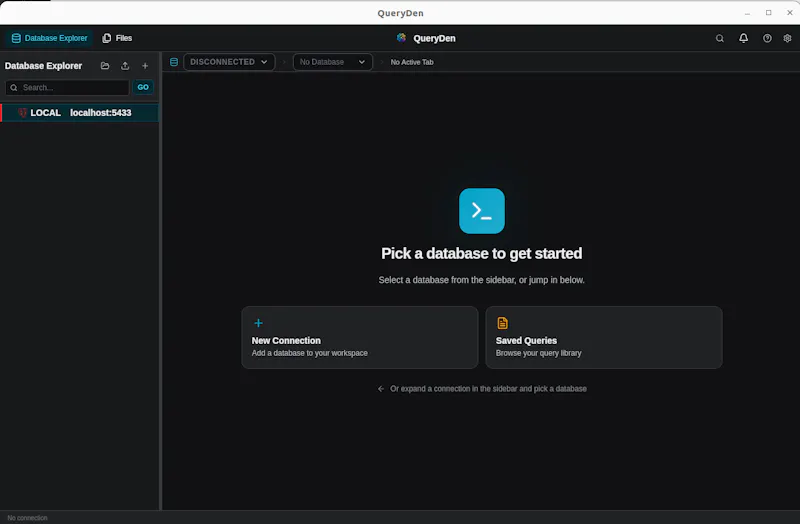800x524 pixels.
Task: Click the QueryDen logo icon in header
Action: coord(402,38)
